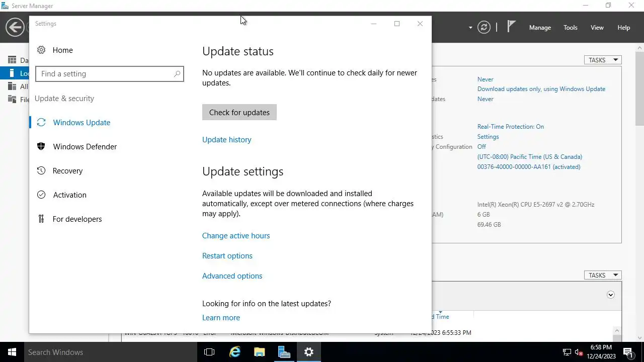Click the Check for updates button
This screenshot has height=362, width=644.
coord(239,112)
